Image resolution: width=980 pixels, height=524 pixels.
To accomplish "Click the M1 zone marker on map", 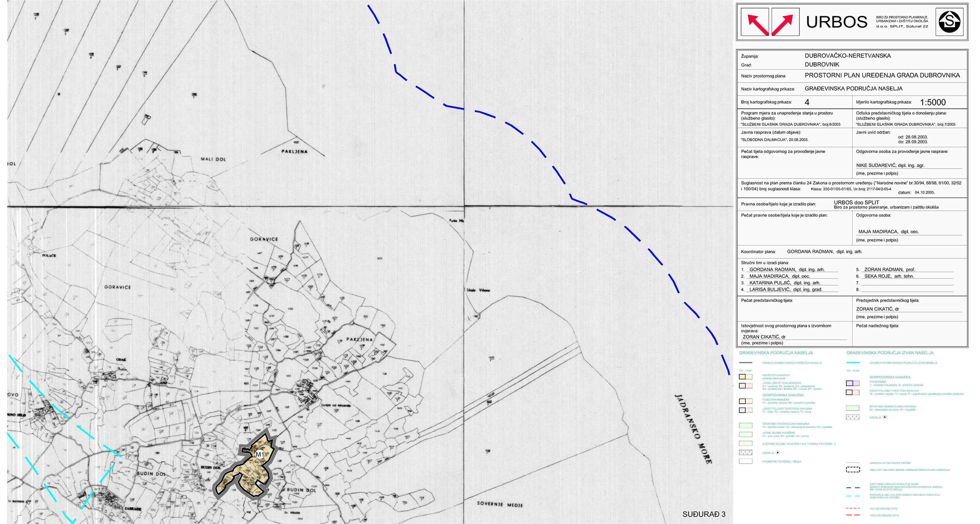I will pyautogui.click(x=260, y=454).
